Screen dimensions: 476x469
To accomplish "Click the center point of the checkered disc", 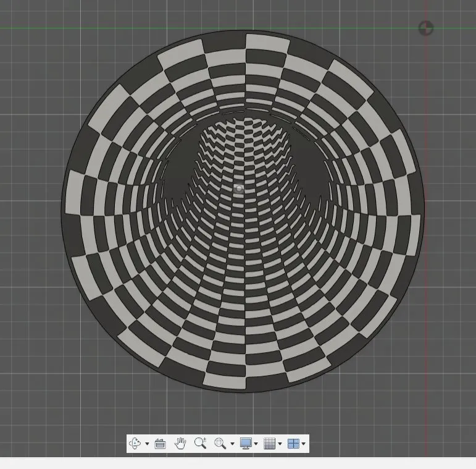I will (239, 188).
